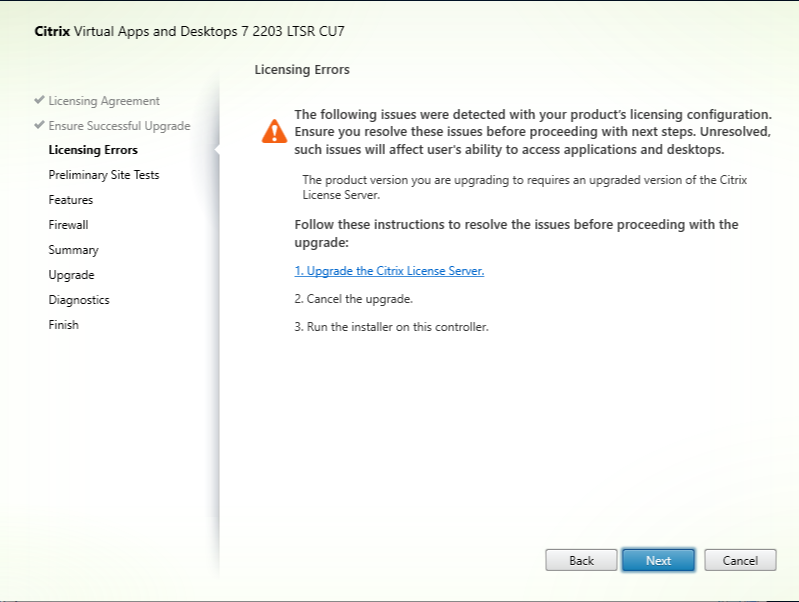The image size is (799, 602).
Task: Click the orange warning triangle icon
Action: click(x=273, y=131)
